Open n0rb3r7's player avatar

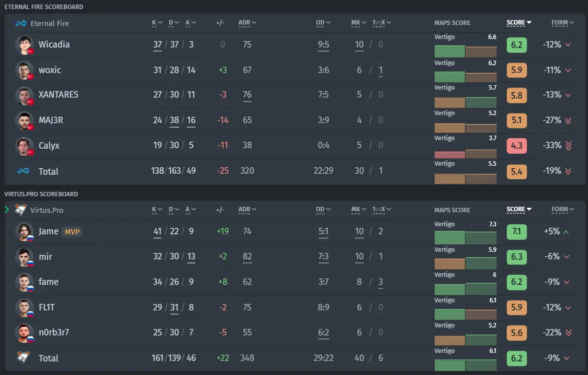[25, 332]
